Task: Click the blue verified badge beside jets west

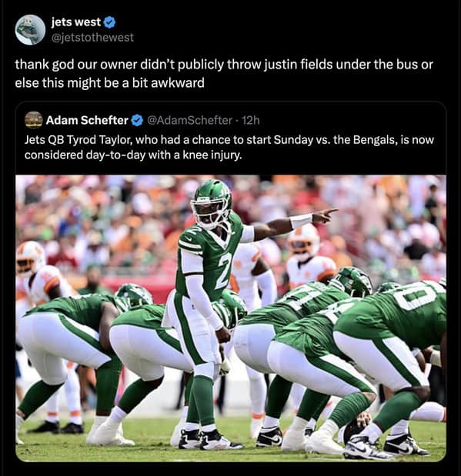Action: point(110,22)
